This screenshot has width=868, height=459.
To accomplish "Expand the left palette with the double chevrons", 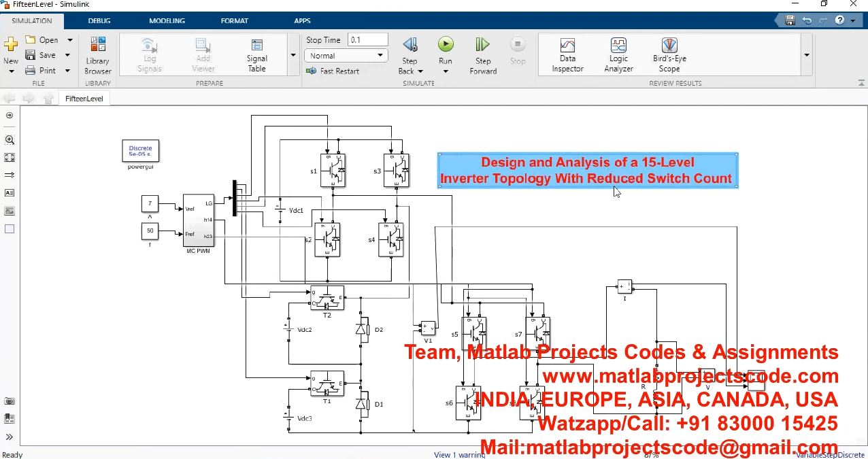I will [x=10, y=437].
